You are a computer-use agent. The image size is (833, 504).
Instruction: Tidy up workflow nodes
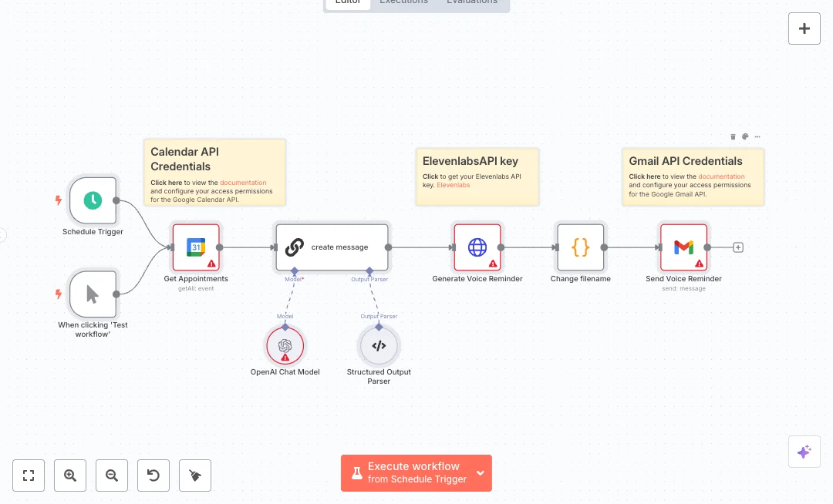(x=195, y=475)
